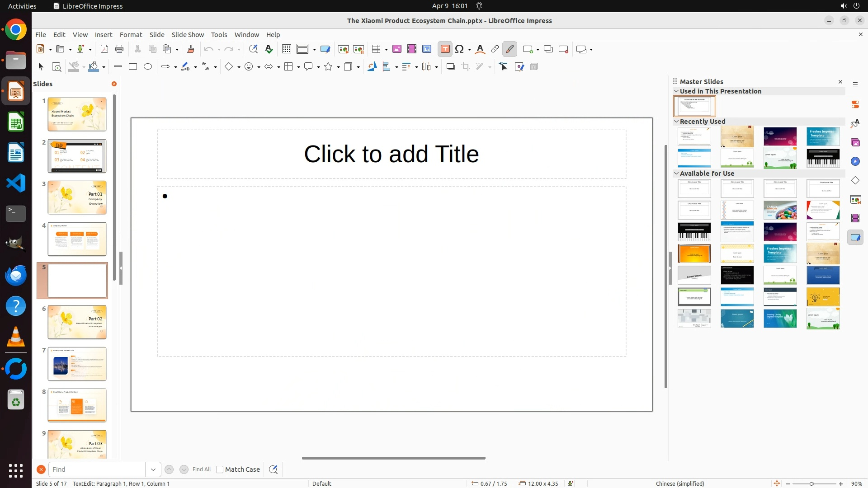Select the Rectangle drawing tool
The image size is (868, 488).
(133, 67)
